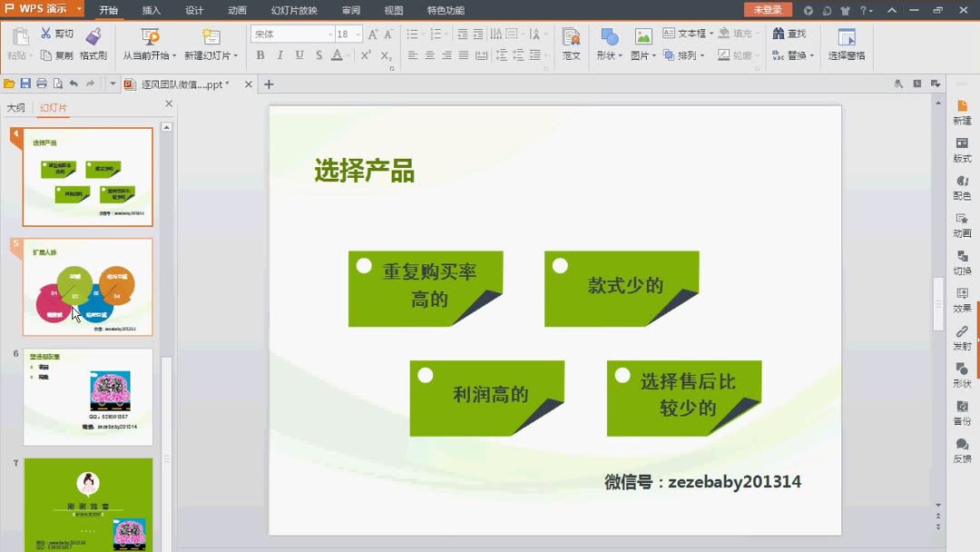Select the slide 6 thumbnail

tap(86, 397)
